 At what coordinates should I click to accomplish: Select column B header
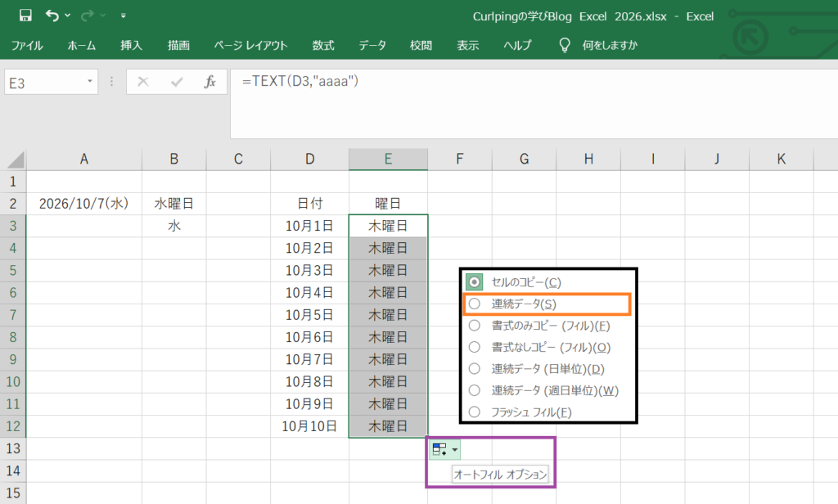(x=173, y=160)
